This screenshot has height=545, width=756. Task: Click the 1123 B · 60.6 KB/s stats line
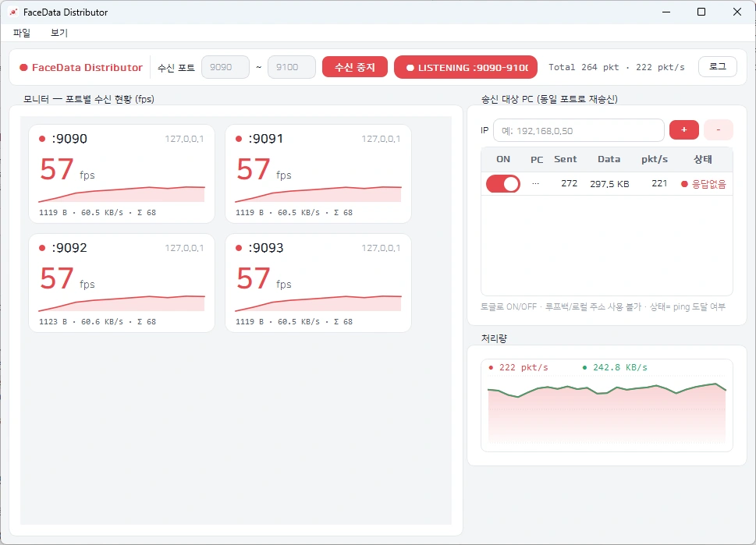pyautogui.click(x=98, y=321)
